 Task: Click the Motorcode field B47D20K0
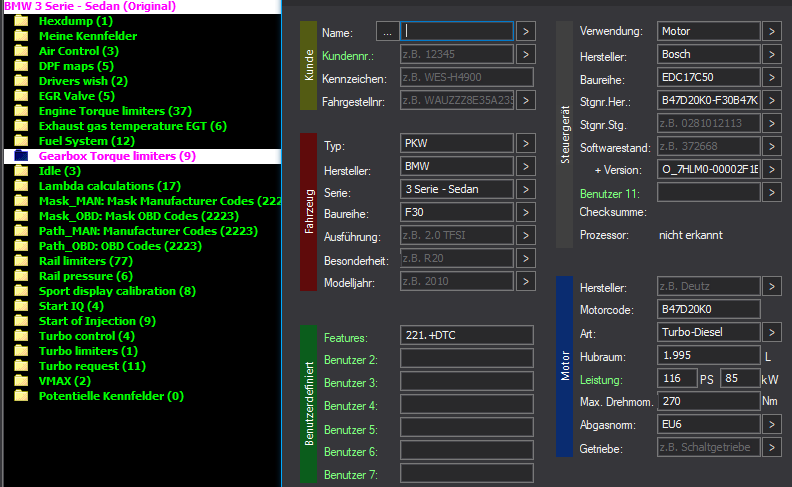coord(709,309)
